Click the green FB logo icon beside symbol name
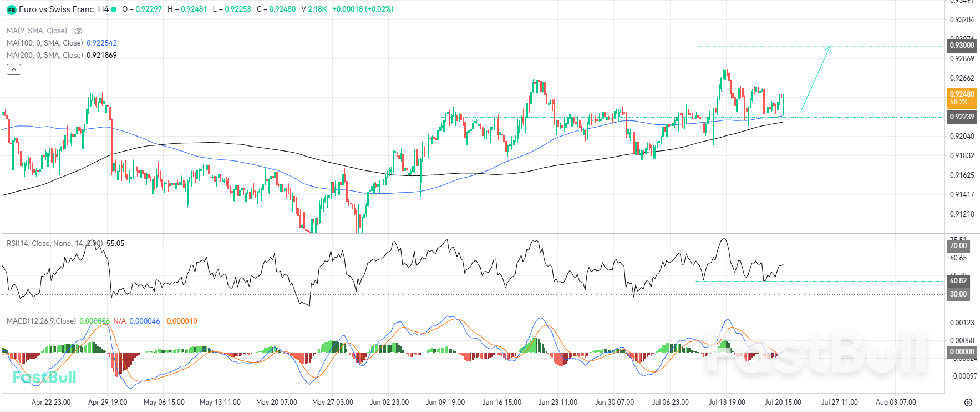Viewport: 980px width, 412px height. click(11, 9)
